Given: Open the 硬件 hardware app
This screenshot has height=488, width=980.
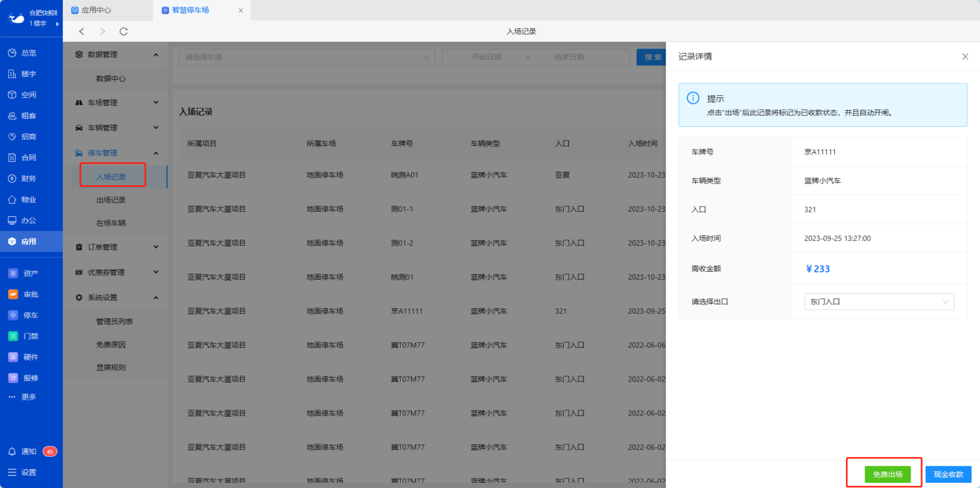Looking at the screenshot, I should (23, 357).
